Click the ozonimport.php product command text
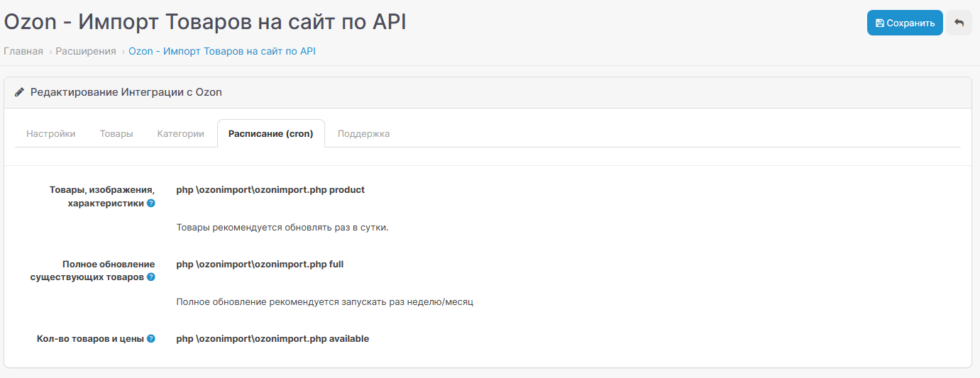 [270, 190]
